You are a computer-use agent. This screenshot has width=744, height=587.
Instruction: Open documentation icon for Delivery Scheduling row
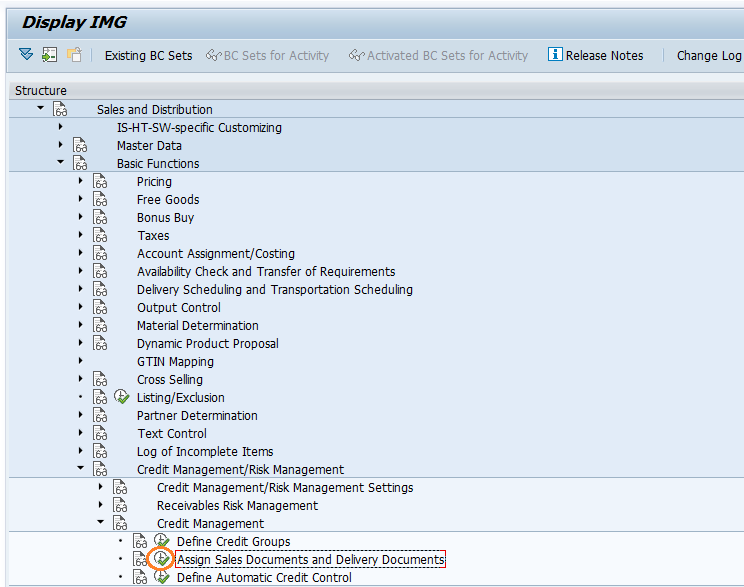point(100,289)
